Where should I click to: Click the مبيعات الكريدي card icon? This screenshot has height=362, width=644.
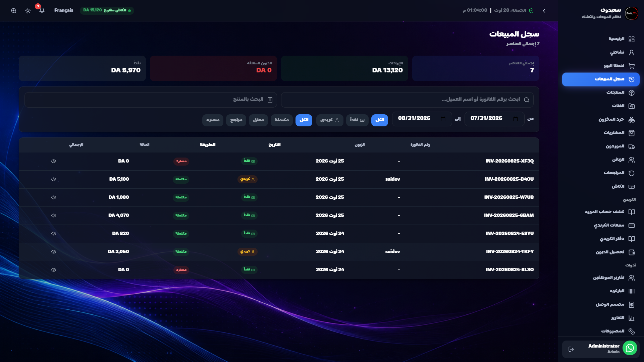click(632, 226)
